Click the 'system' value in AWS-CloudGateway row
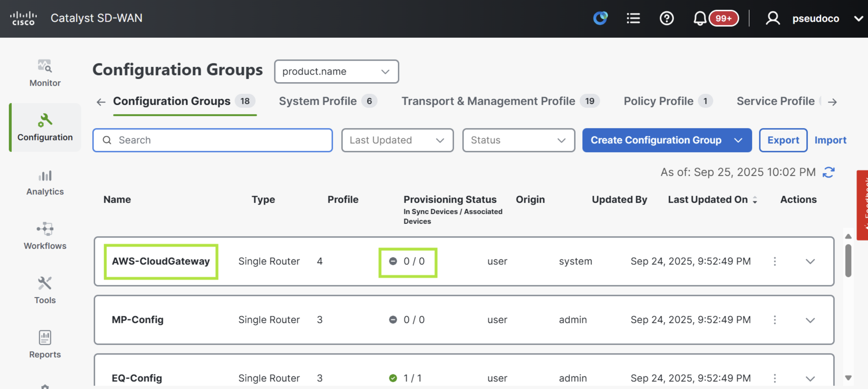868x389 pixels. tap(575, 261)
